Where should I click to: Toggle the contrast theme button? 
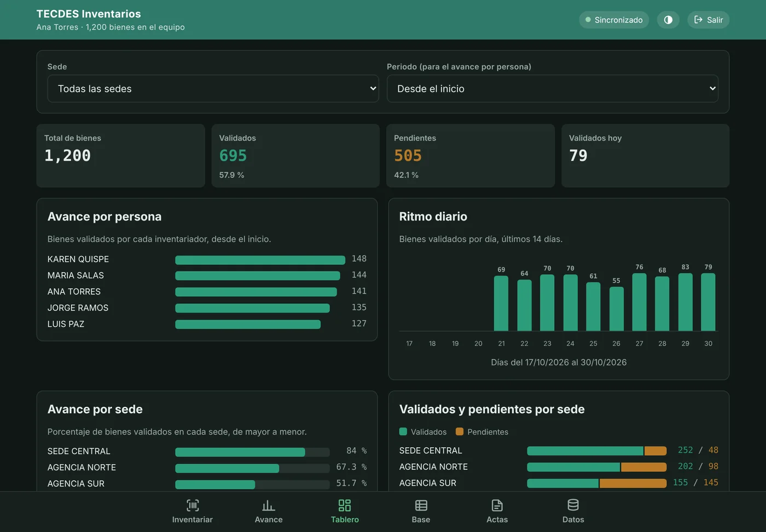coord(668,20)
